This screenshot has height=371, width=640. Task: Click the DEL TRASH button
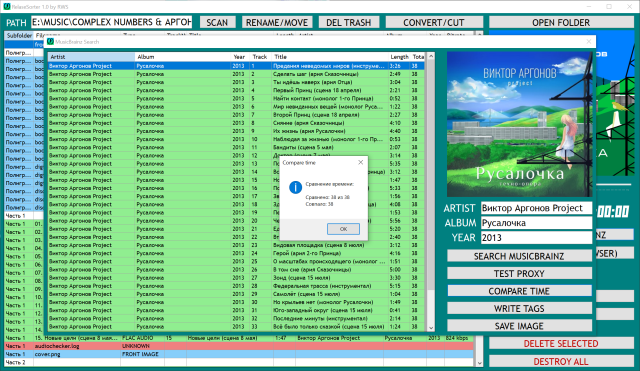(349, 22)
